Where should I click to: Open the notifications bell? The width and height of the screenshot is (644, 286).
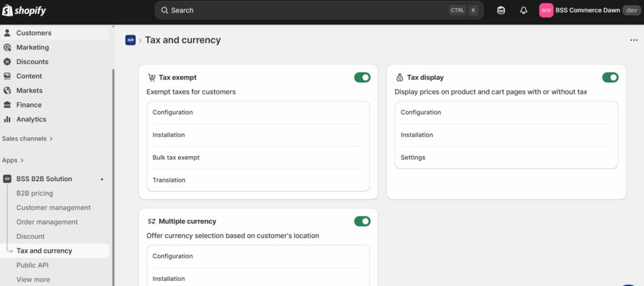pyautogui.click(x=524, y=10)
